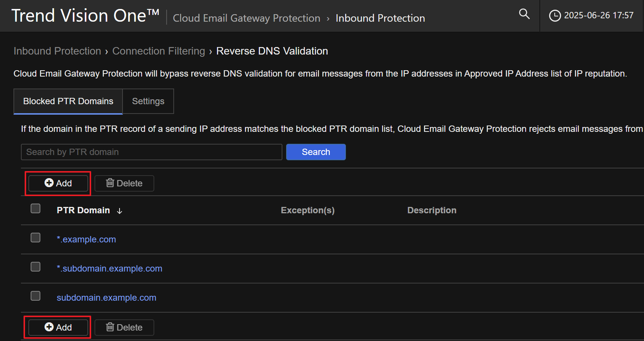Check the box for *.subdomain.example.com
644x341 pixels.
point(35,267)
